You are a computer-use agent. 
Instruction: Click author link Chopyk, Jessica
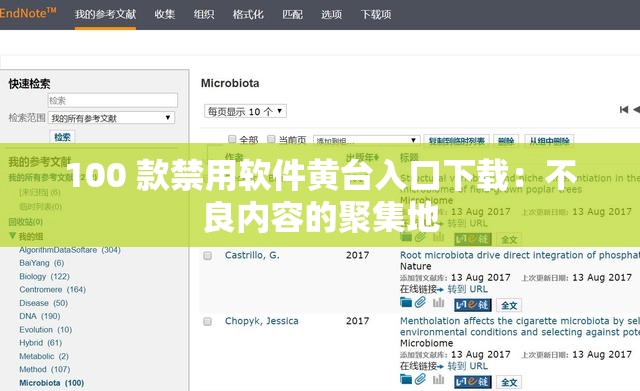tap(262, 321)
